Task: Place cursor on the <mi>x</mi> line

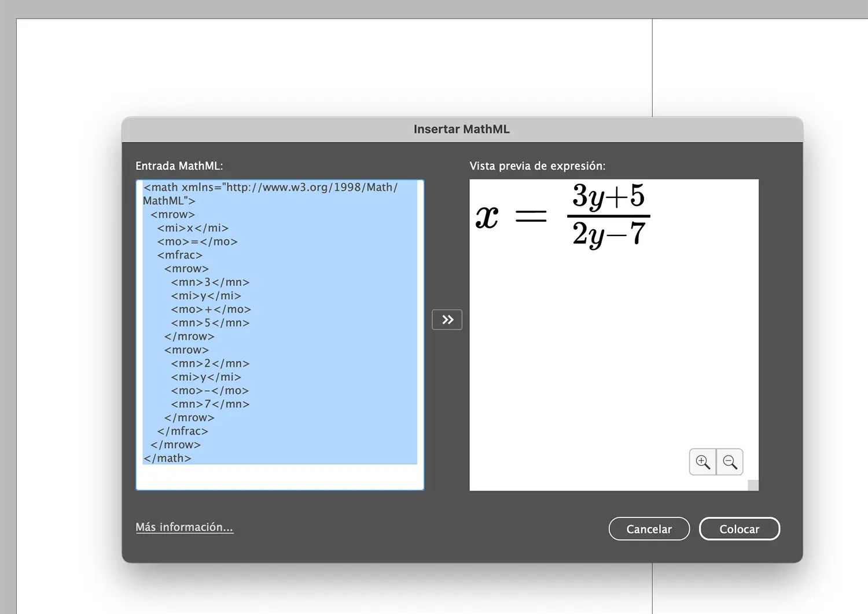Action: 193,228
